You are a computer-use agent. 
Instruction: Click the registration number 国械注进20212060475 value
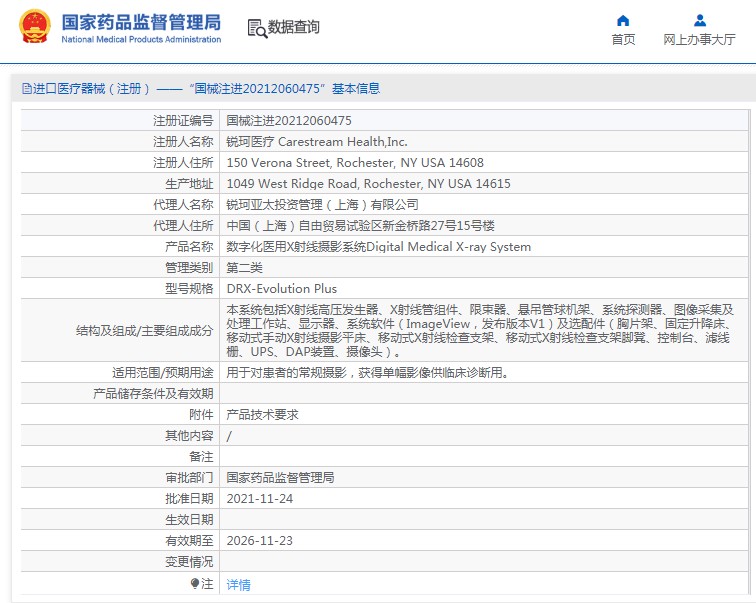pyautogui.click(x=289, y=120)
